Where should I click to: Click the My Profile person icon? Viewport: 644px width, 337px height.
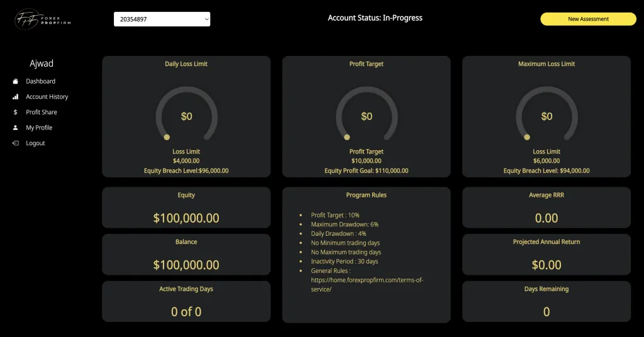click(16, 128)
